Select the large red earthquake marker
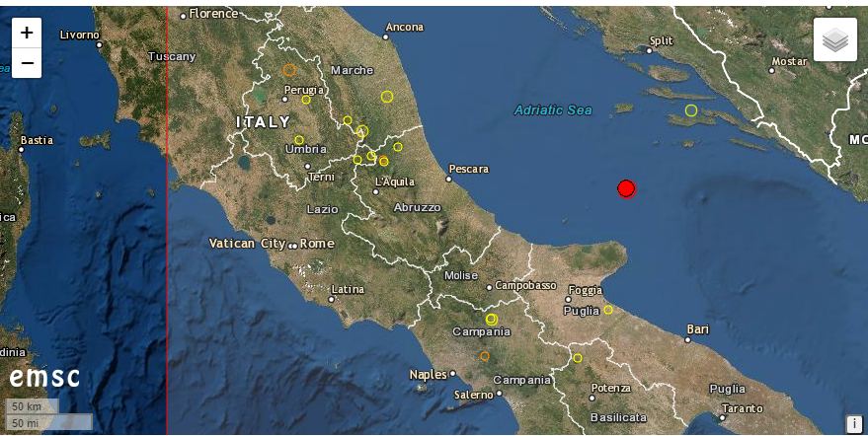The image size is (868, 436). [x=626, y=188]
